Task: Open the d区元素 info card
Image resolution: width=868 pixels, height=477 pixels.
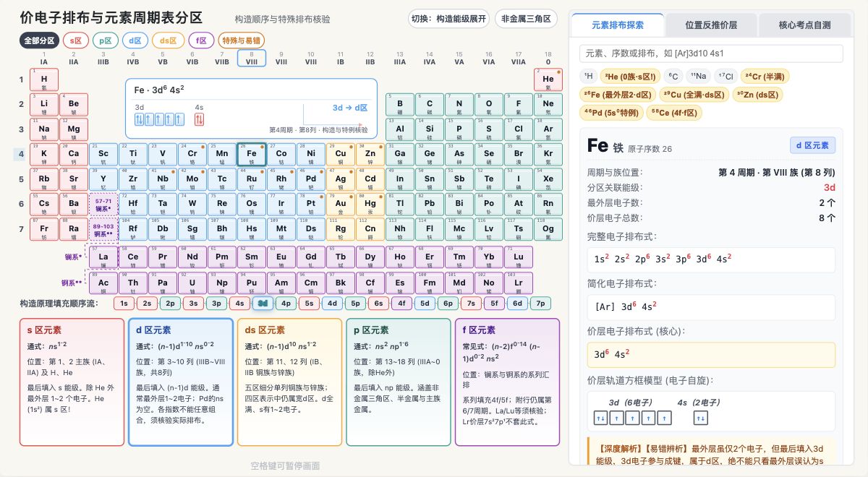Action: pyautogui.click(x=180, y=382)
